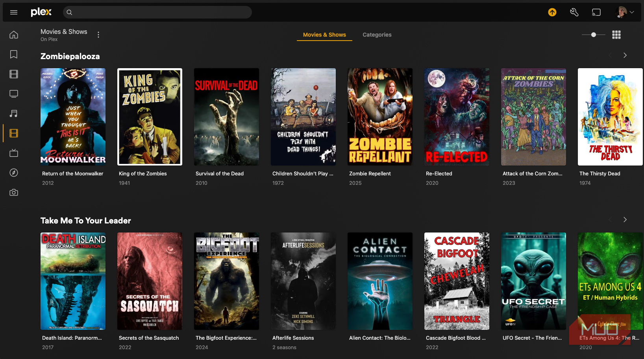Select the highlighted Movies & Shows sidebar icon

pyautogui.click(x=14, y=133)
